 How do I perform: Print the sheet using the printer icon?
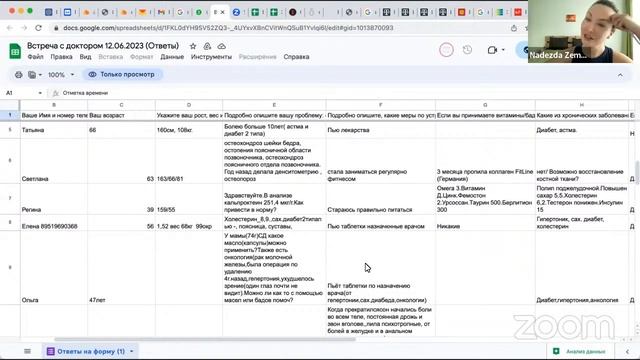pos(18,75)
